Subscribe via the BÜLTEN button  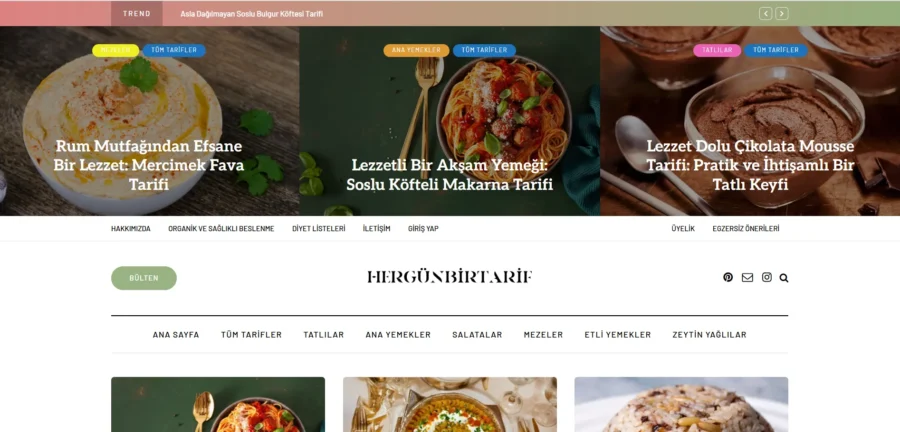click(143, 278)
